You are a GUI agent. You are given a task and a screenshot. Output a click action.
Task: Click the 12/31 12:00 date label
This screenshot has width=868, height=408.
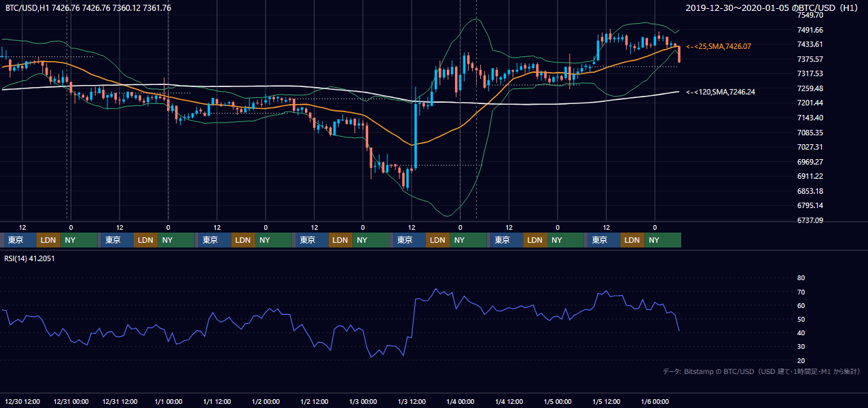point(120,402)
